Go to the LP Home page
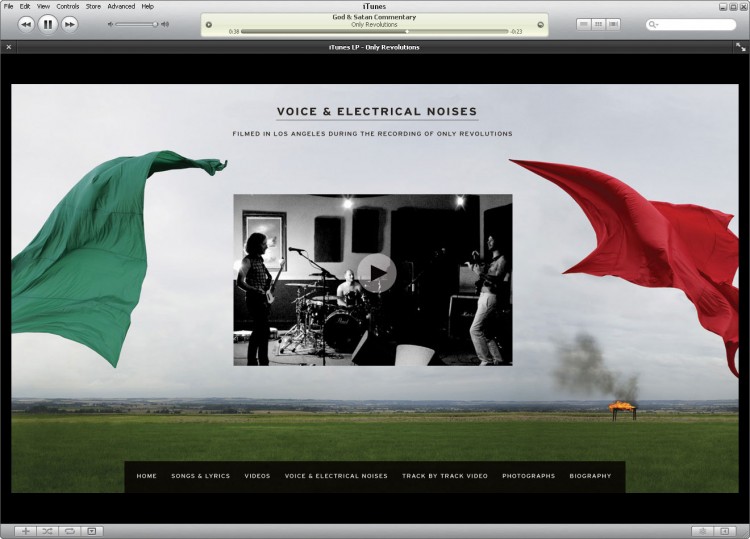750x539 pixels. pos(146,476)
